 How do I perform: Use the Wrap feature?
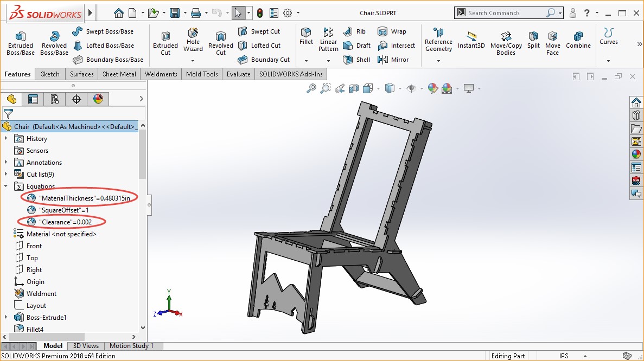pyautogui.click(x=392, y=31)
